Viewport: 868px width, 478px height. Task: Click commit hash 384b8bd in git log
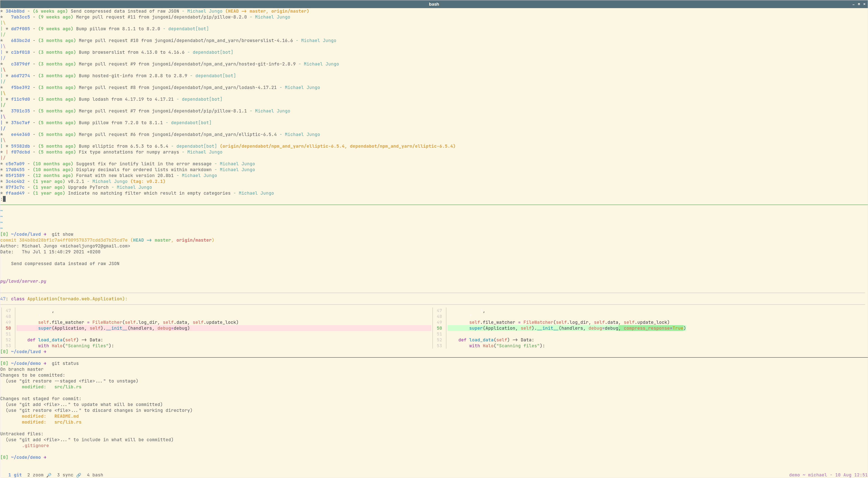(15, 11)
